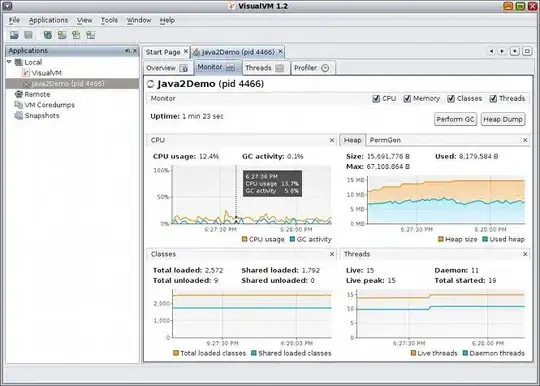
Task: Uncheck the CPU monitor checkbox
Action: pos(376,99)
